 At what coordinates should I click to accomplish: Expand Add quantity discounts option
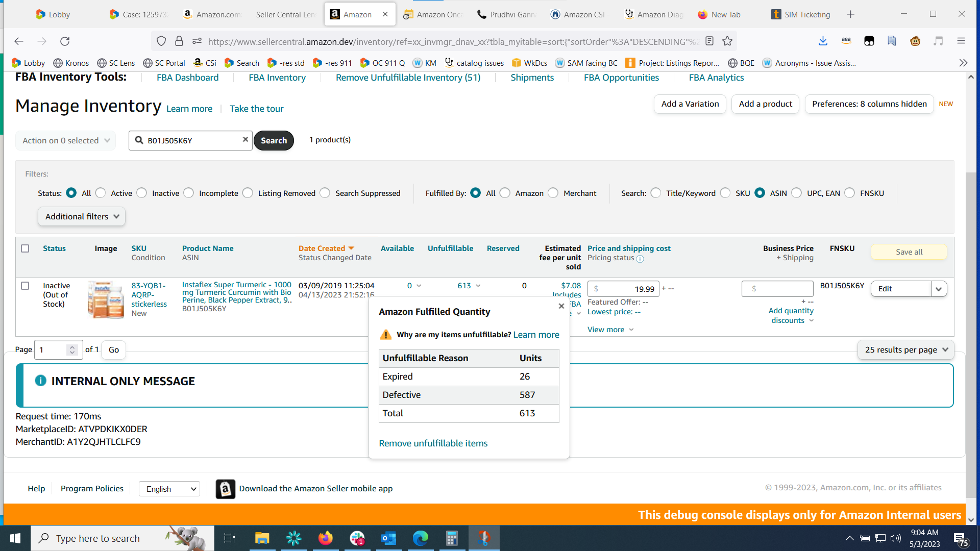pyautogui.click(x=791, y=315)
